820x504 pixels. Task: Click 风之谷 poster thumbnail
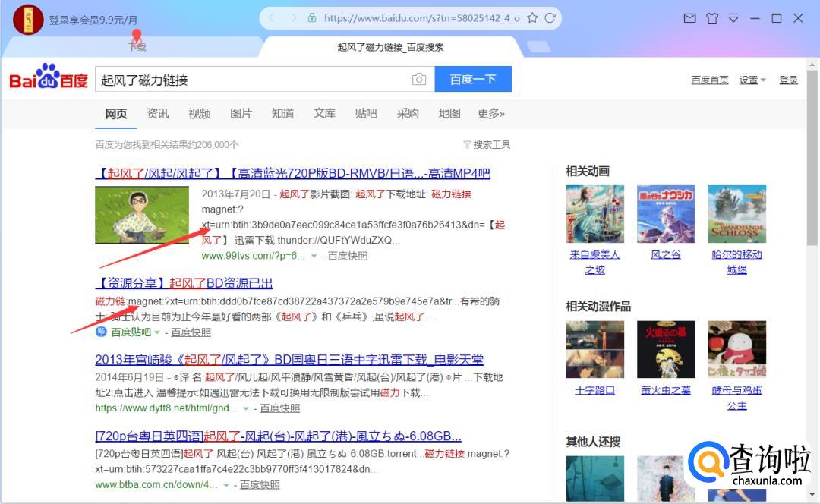tap(667, 214)
